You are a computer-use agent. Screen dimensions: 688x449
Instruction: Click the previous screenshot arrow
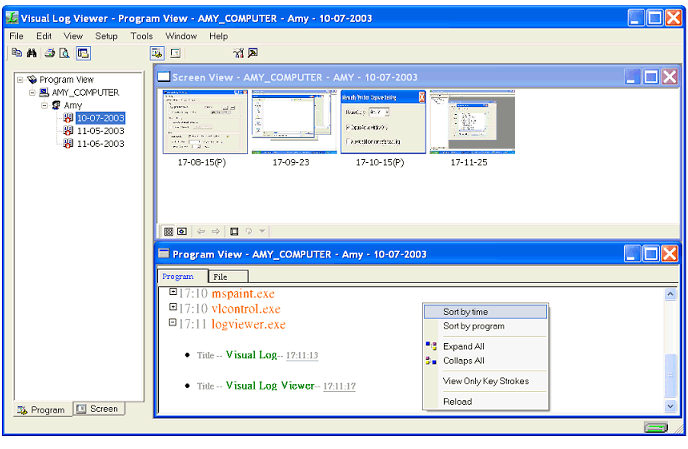point(201,231)
